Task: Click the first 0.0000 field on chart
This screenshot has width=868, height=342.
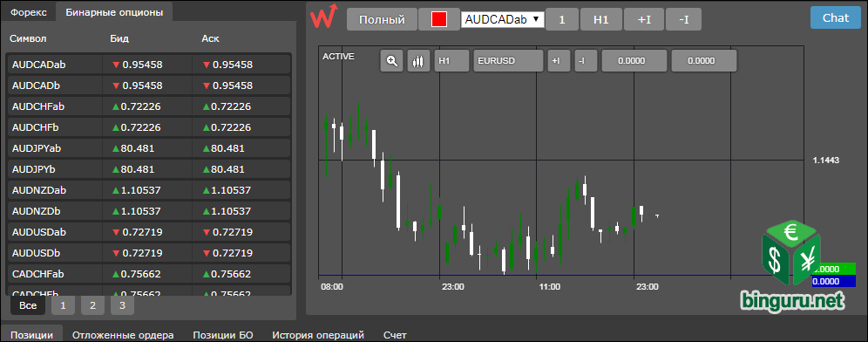Action: [635, 61]
